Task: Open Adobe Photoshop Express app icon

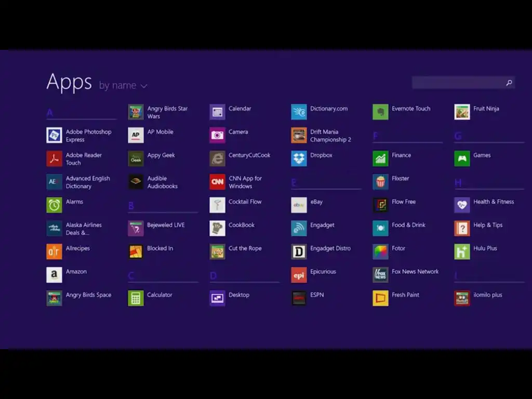Action: pyautogui.click(x=54, y=136)
